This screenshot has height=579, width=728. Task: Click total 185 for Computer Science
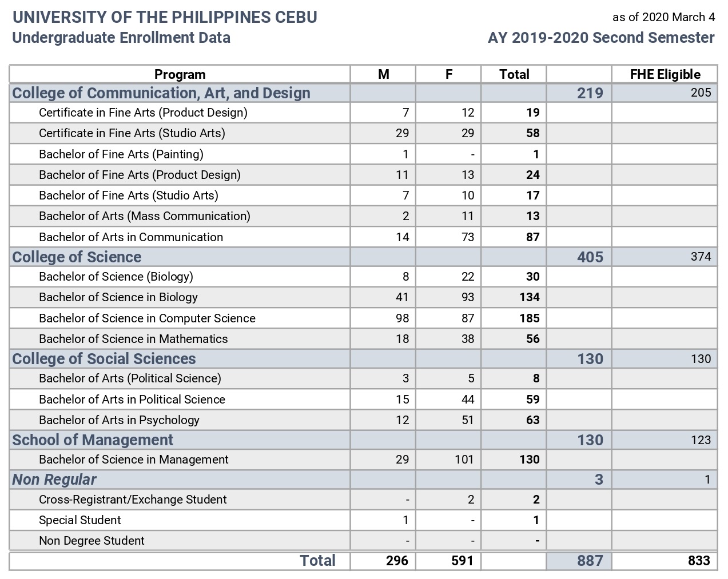click(x=530, y=318)
